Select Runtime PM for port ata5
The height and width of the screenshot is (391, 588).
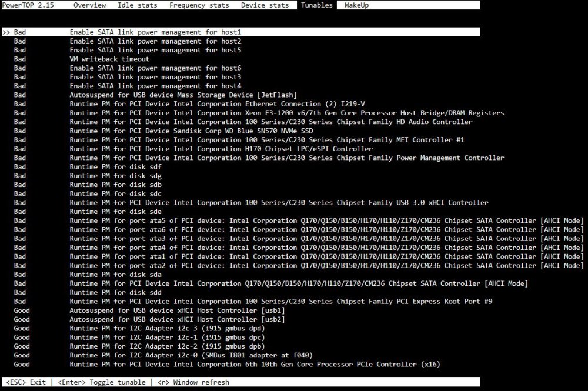[x=299, y=221]
